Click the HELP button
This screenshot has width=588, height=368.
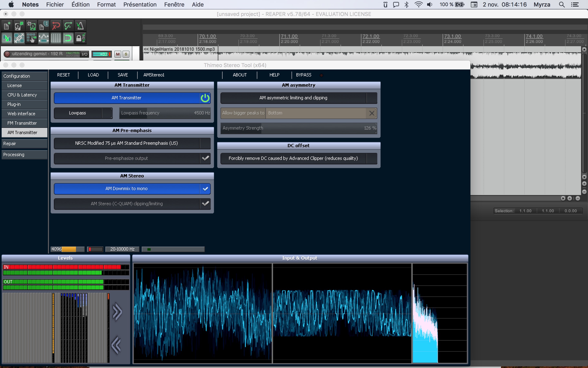[274, 75]
